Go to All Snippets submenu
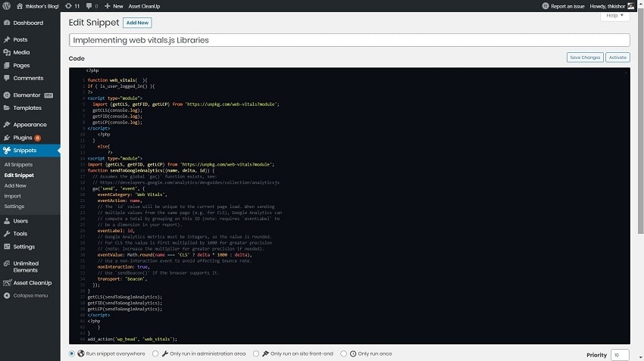644x361 pixels. tap(18, 165)
